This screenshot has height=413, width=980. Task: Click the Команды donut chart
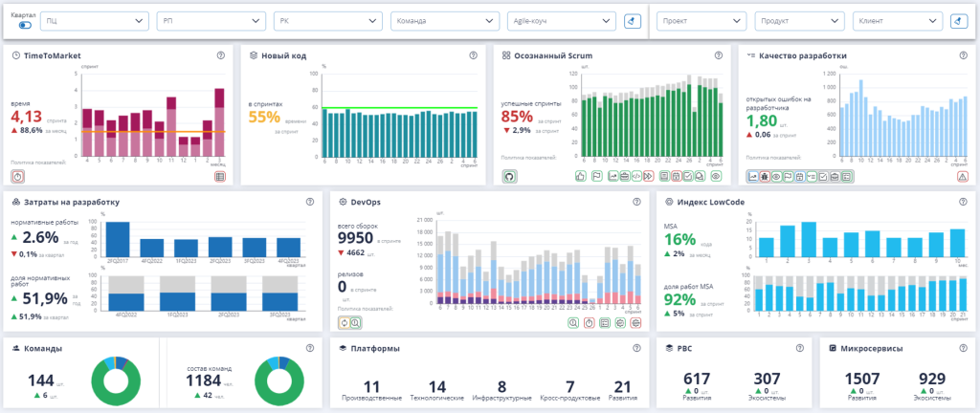click(x=115, y=380)
